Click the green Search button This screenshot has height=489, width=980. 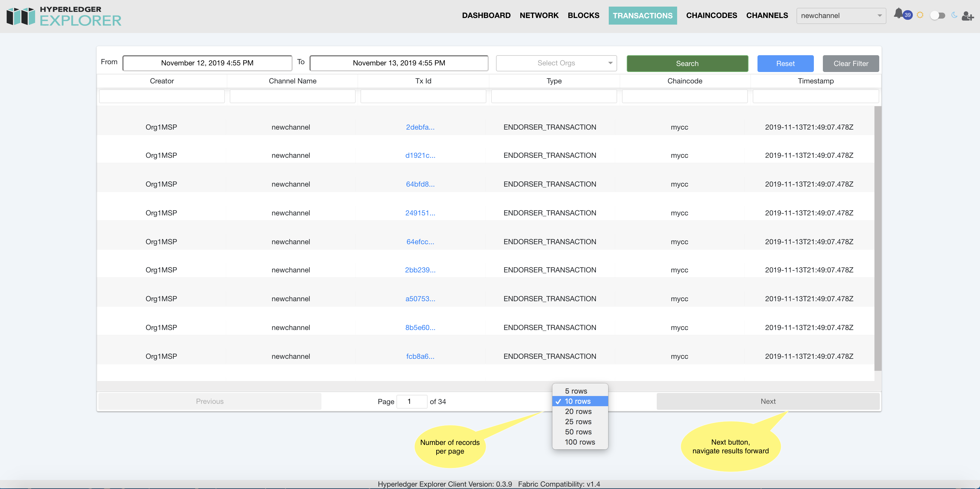[687, 64]
